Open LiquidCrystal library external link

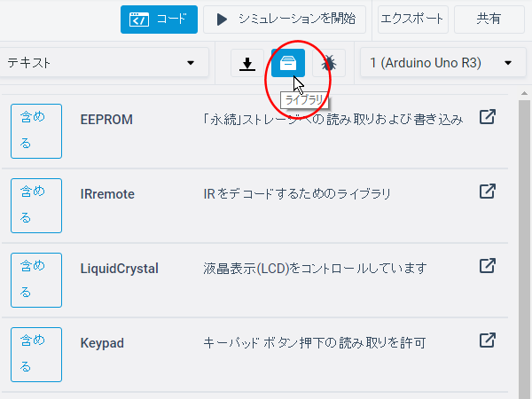[x=487, y=266]
